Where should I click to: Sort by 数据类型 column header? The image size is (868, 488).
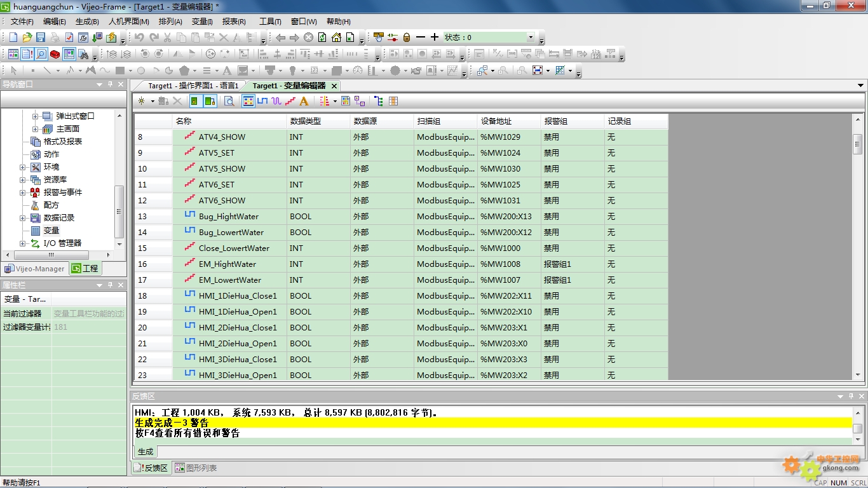tap(318, 121)
